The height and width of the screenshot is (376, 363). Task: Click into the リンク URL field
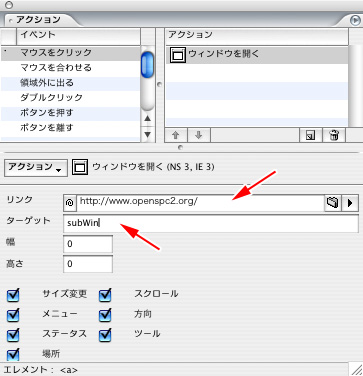pyautogui.click(x=200, y=203)
